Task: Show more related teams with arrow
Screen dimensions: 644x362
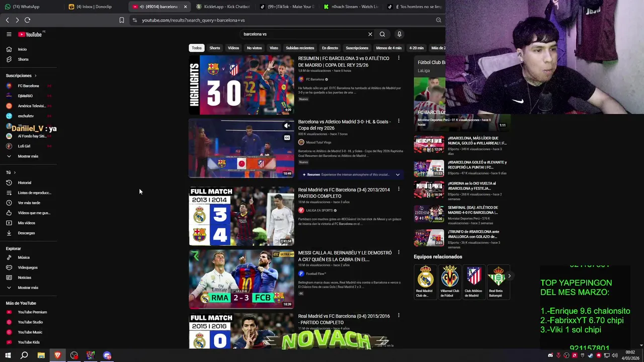Action: 509,276
